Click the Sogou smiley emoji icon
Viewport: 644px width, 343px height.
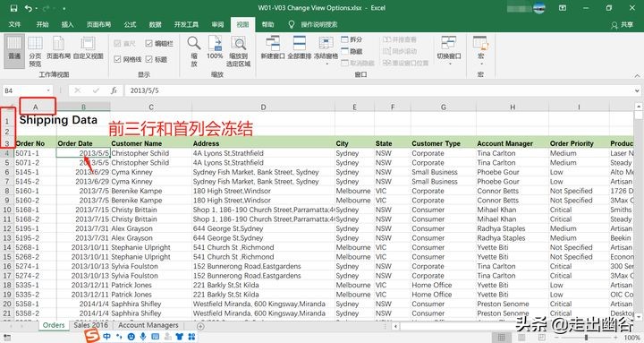click(x=131, y=337)
